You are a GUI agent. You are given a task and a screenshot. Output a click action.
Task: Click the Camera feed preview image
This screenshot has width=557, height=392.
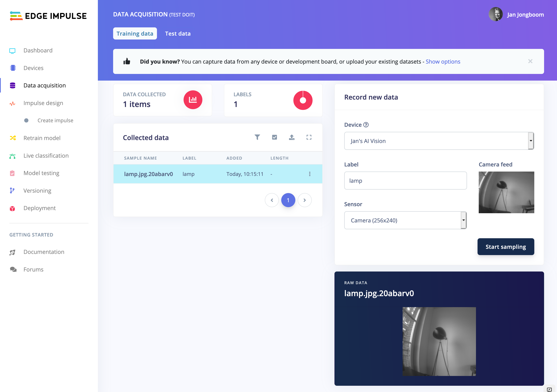pos(506,192)
